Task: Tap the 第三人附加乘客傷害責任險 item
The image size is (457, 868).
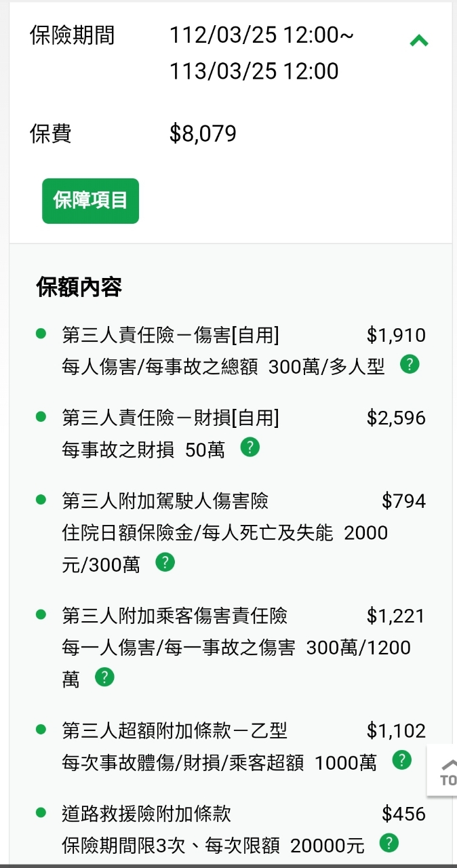Action: point(174,616)
